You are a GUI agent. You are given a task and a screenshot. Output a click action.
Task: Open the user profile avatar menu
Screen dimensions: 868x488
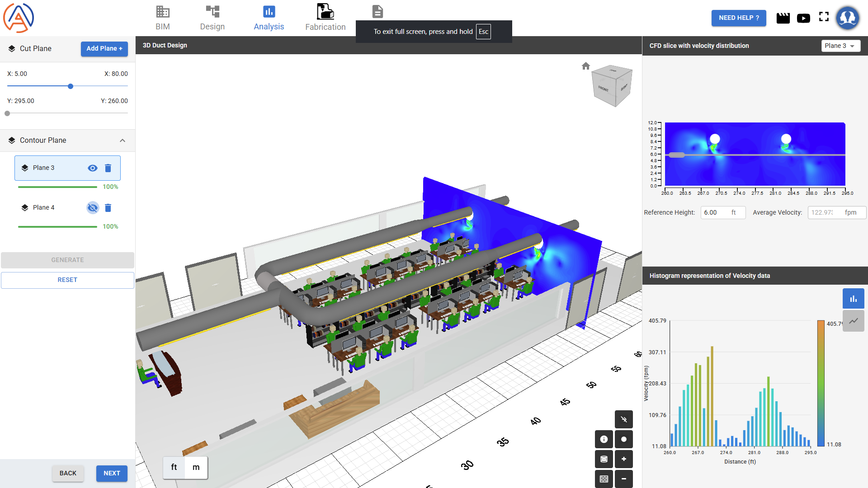[x=847, y=18]
